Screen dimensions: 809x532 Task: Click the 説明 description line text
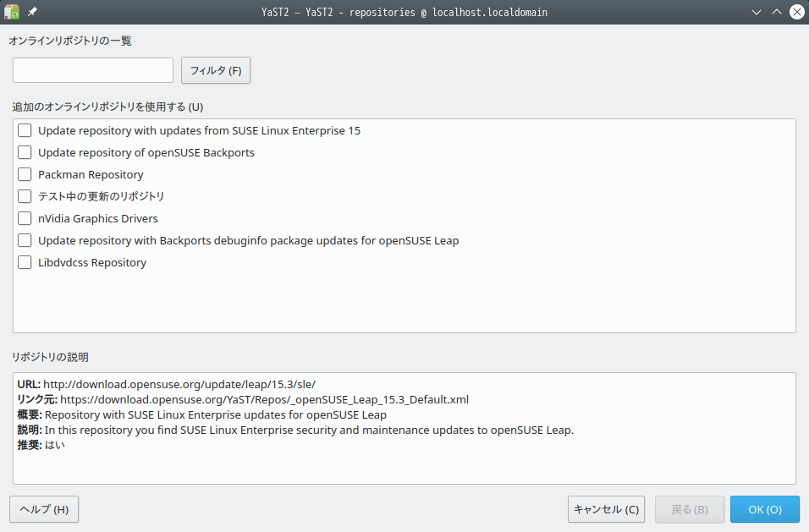pyautogui.click(x=295, y=430)
